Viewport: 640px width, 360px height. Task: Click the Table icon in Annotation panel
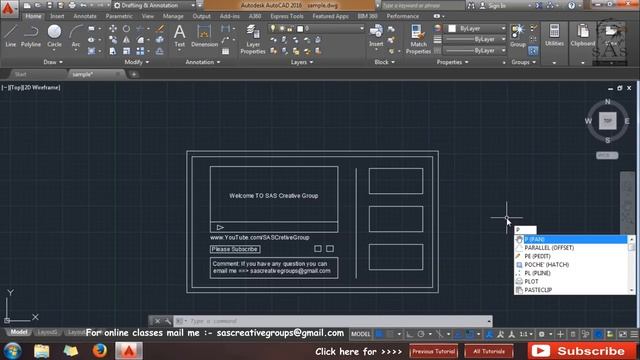225,51
